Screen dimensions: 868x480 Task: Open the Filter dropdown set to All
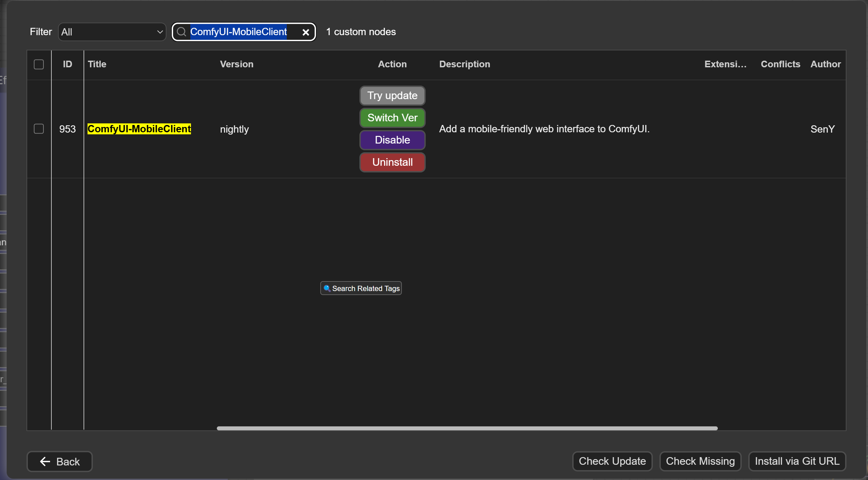112,32
